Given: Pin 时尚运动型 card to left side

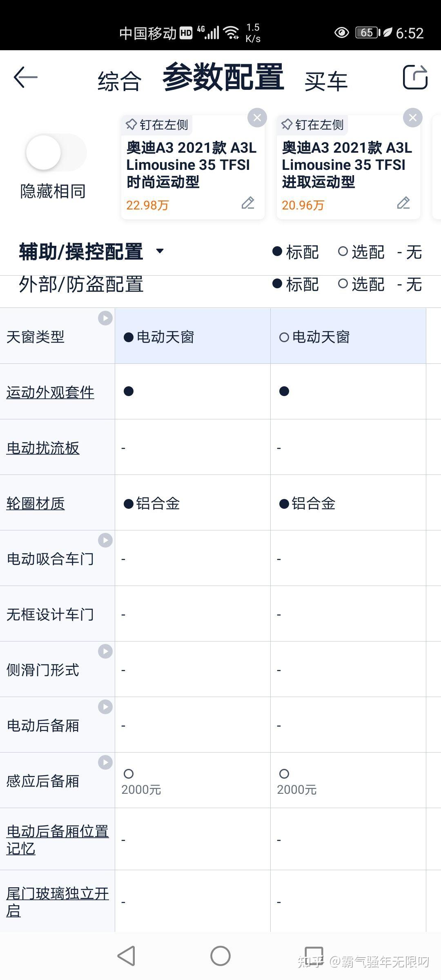Looking at the screenshot, I should pos(157,125).
